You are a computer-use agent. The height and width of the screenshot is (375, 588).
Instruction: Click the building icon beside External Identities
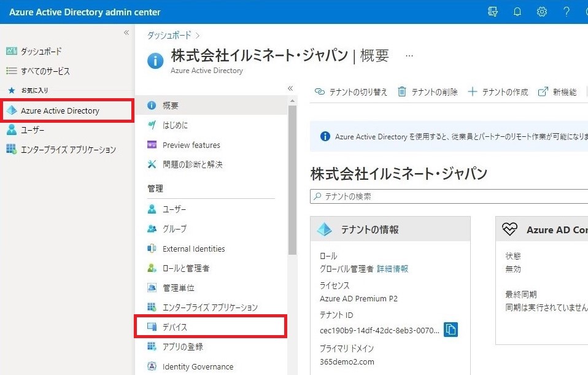152,248
